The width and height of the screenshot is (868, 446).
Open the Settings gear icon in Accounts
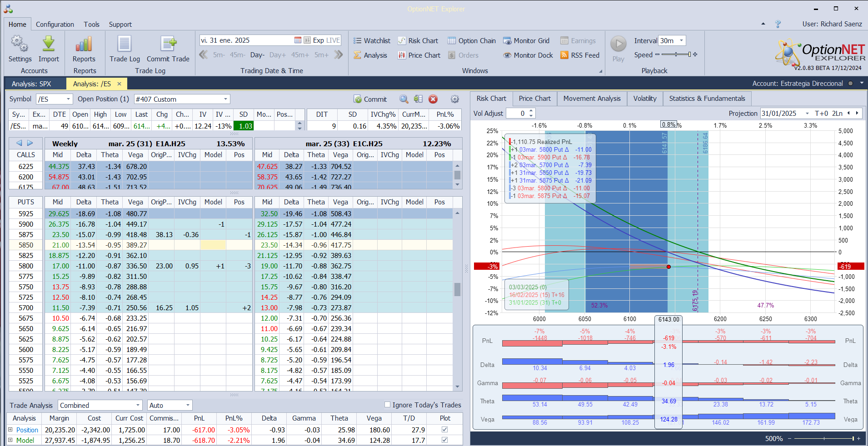(x=20, y=44)
